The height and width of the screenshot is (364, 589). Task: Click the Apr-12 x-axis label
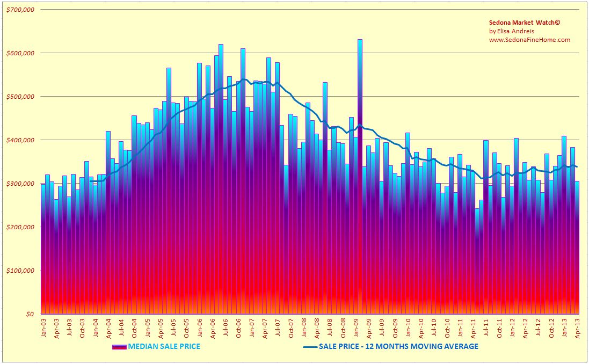click(x=526, y=329)
